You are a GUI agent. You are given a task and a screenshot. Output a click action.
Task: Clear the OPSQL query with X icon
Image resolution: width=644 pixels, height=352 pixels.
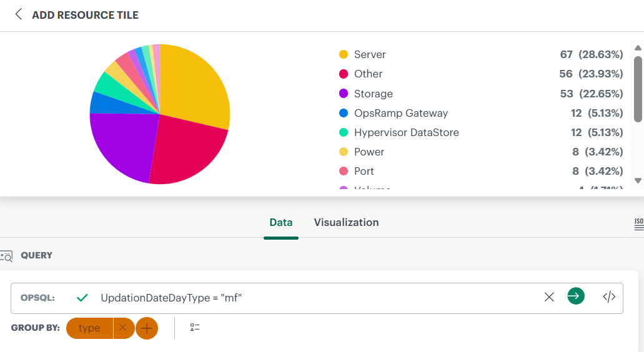(x=549, y=297)
